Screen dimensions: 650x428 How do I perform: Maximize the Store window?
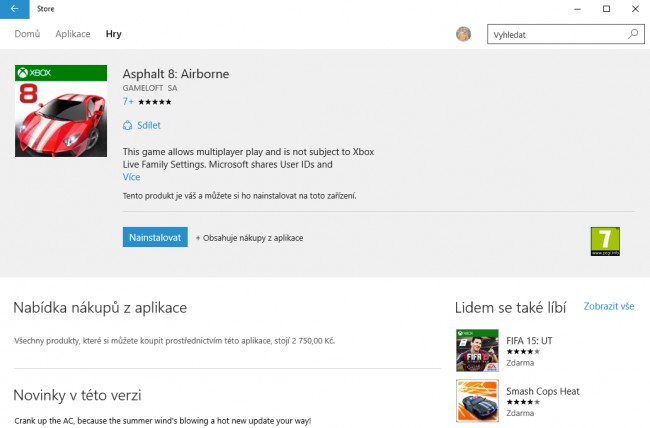(x=606, y=9)
